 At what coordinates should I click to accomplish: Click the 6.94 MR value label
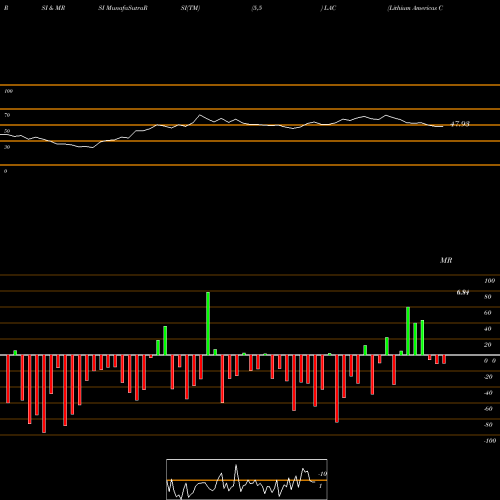click(x=463, y=293)
